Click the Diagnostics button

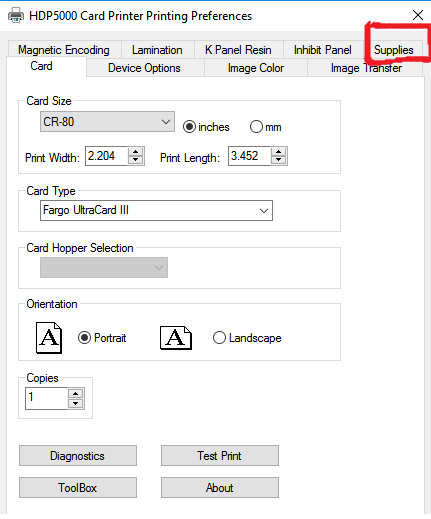tap(78, 456)
